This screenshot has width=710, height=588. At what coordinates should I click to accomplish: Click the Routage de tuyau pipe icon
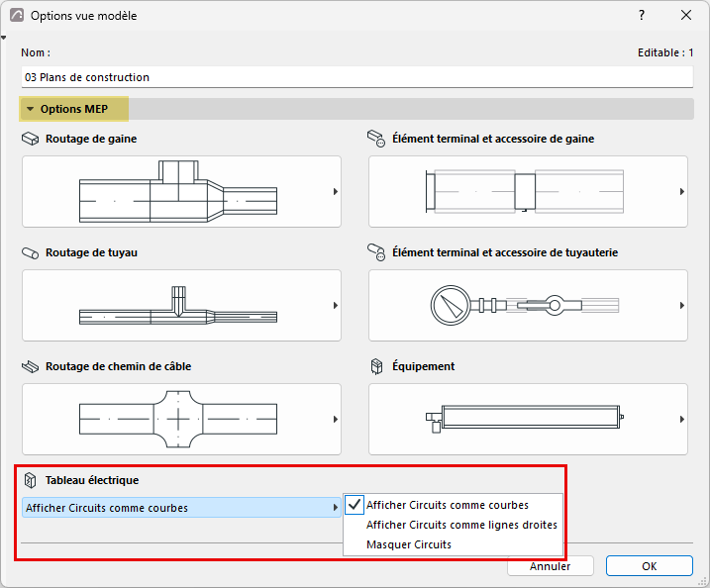point(31,252)
